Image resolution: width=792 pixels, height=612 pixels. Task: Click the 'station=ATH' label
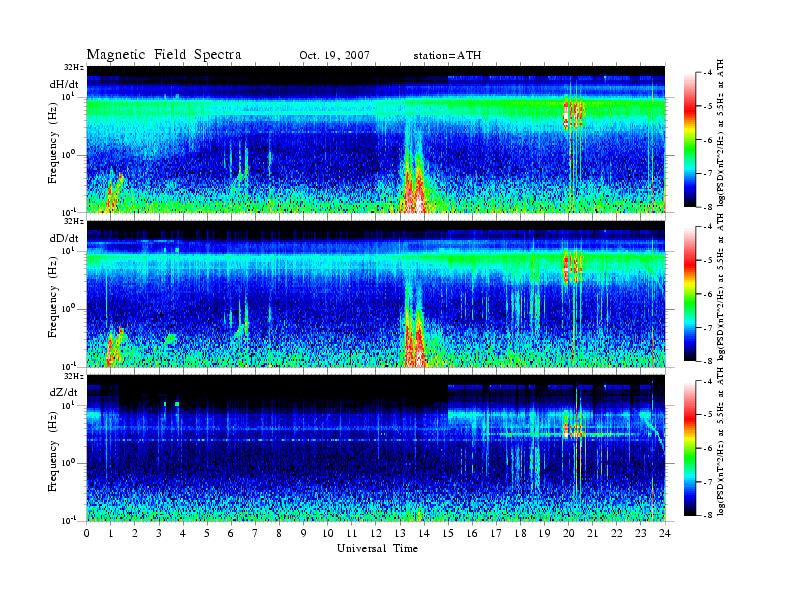pos(447,55)
